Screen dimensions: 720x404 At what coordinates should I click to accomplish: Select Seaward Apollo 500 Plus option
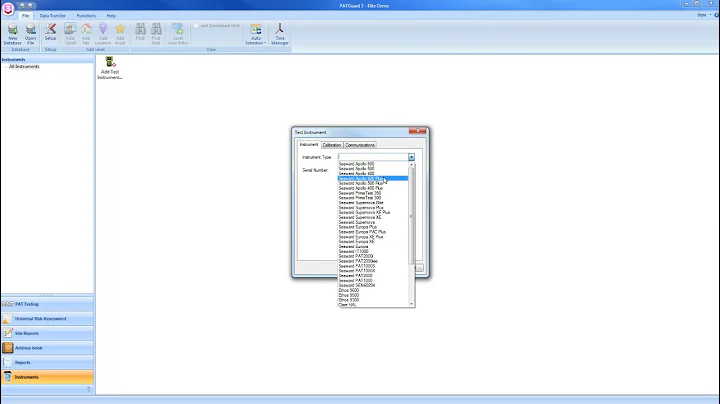pos(372,183)
